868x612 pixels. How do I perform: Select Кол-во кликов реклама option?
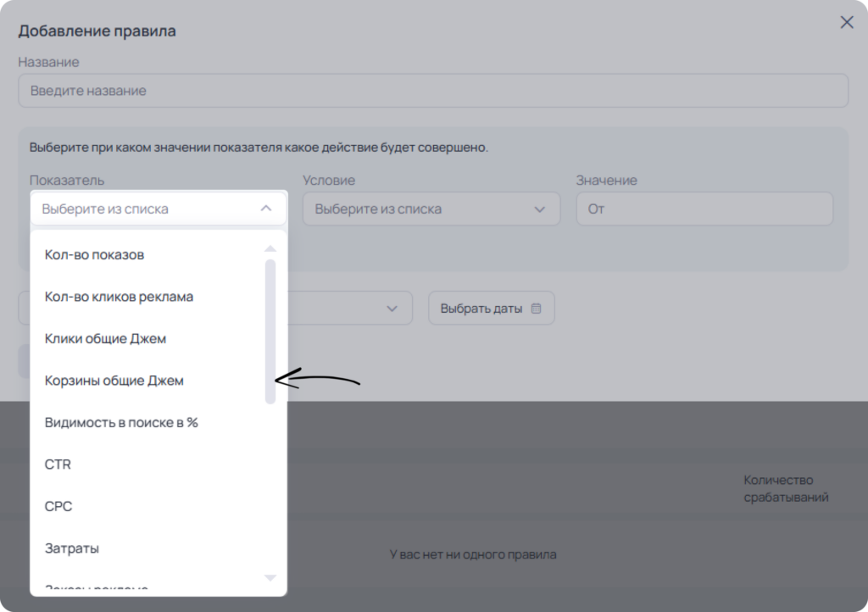119,297
